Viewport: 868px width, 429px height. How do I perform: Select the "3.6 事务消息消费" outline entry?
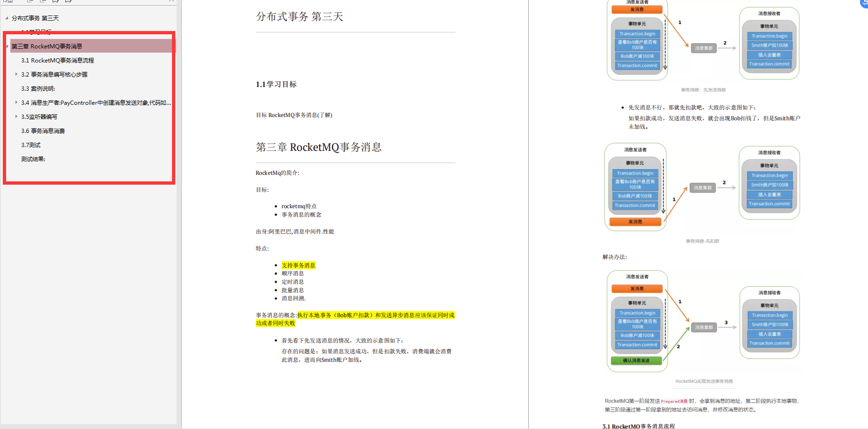[x=43, y=131]
